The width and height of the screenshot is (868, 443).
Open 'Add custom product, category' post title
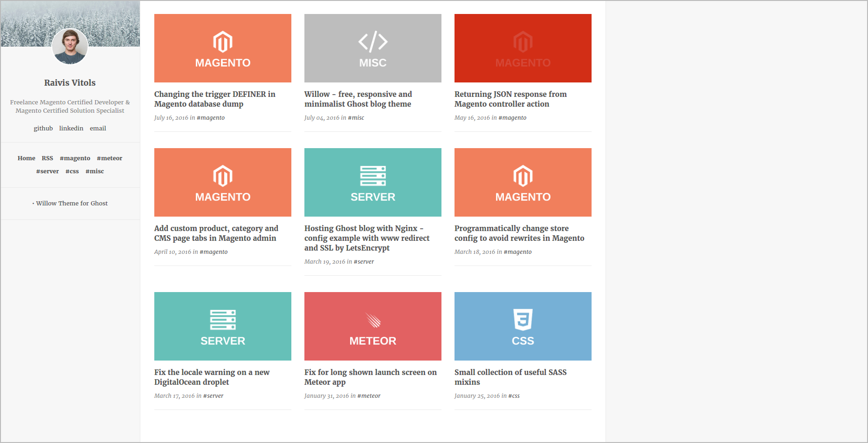pyautogui.click(x=216, y=233)
